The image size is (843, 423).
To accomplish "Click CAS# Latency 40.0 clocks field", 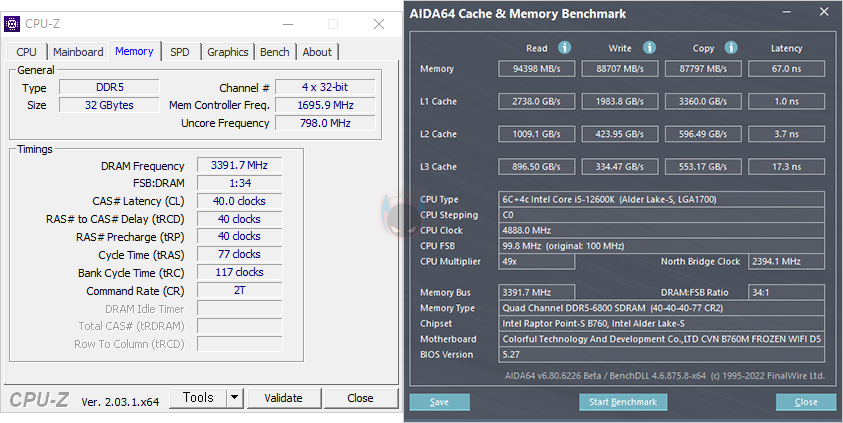I will (239, 201).
